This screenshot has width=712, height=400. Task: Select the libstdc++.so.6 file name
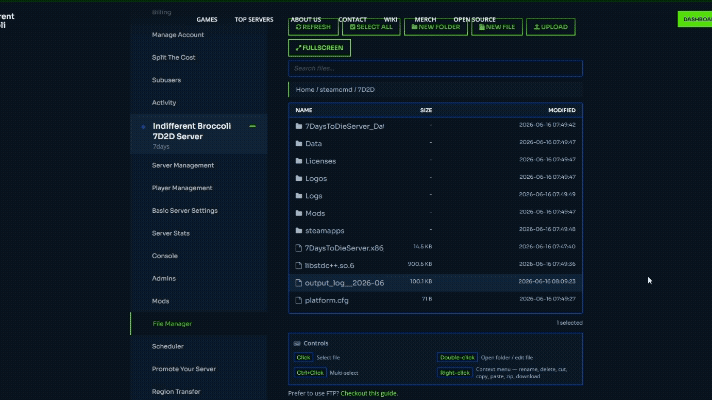pyautogui.click(x=330, y=266)
